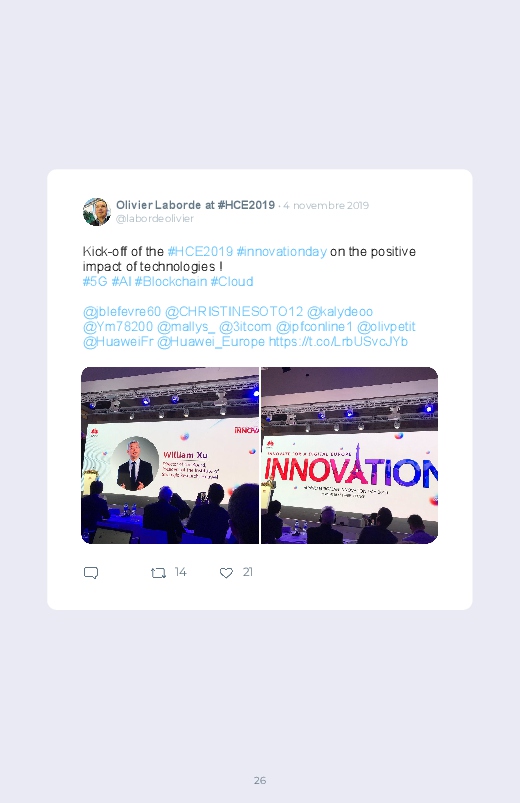The width and height of the screenshot is (520, 803).
Task: Visit the @jblefevre60 mention
Action: click(122, 311)
